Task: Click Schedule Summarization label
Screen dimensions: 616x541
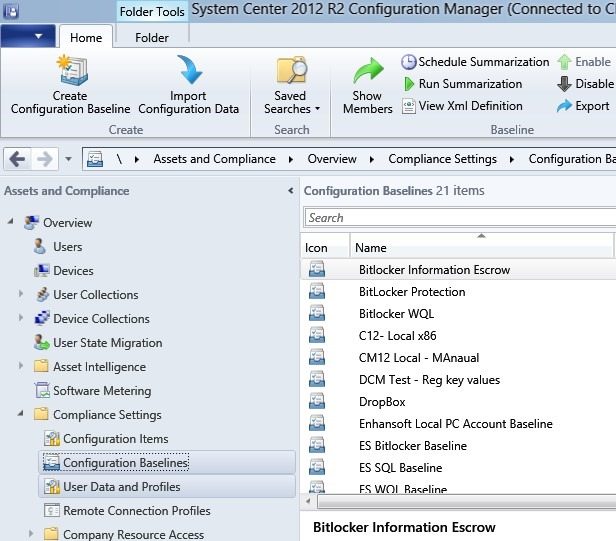Action: coord(484,62)
